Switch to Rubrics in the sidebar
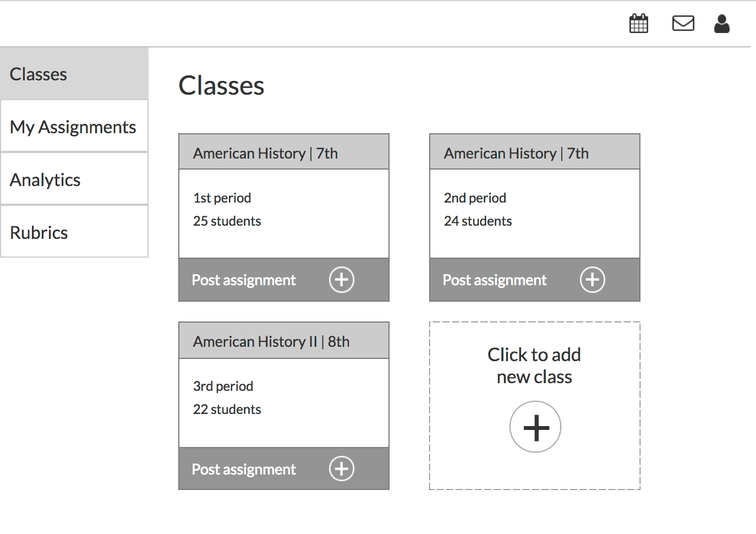The width and height of the screenshot is (756, 534). coord(39,232)
